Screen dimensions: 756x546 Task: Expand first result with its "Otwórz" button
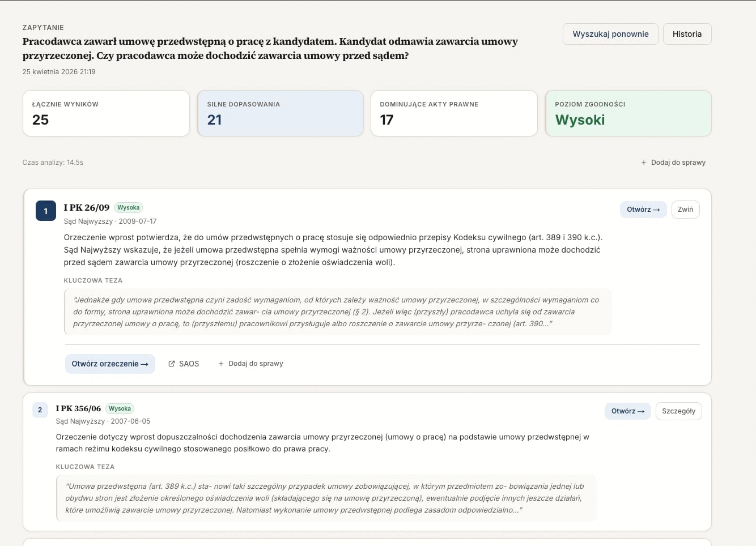(643, 209)
